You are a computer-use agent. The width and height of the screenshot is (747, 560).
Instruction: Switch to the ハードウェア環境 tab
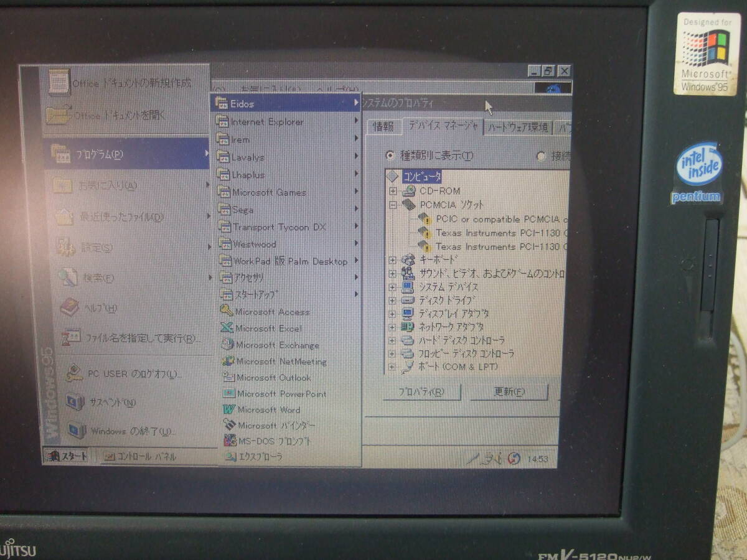(x=518, y=127)
